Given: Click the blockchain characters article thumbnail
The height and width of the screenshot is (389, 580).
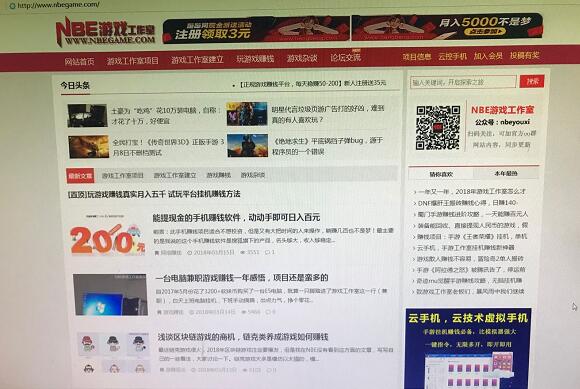Looking at the screenshot, I should [x=114, y=353].
